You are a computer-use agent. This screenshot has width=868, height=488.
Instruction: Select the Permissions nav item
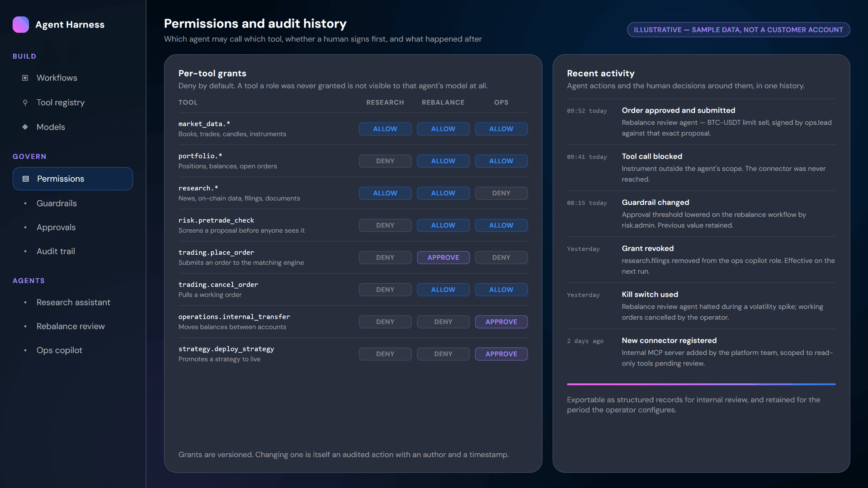click(x=73, y=179)
